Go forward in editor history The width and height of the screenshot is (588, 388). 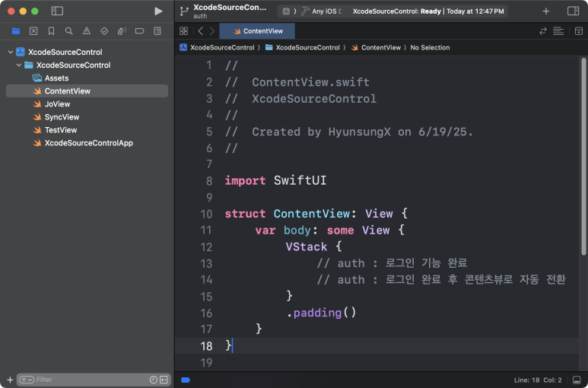click(x=212, y=31)
